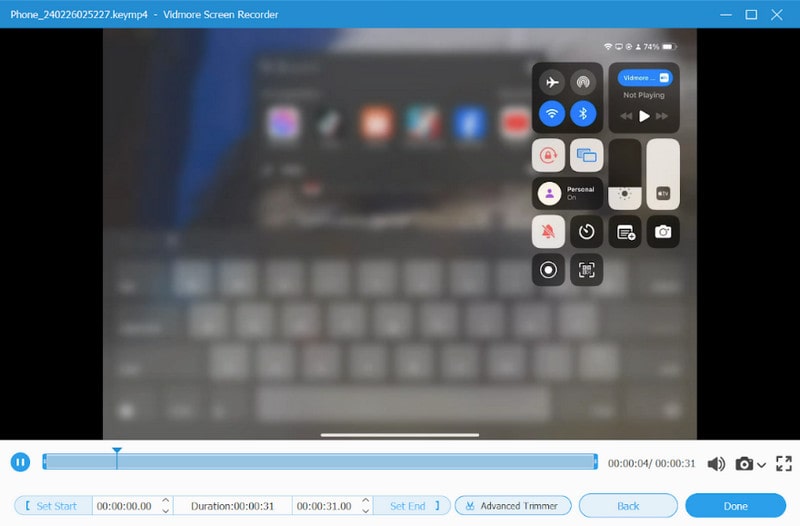Toggle Bluetooth in the Control Center
Screen dimensions: 800x526
tap(583, 113)
